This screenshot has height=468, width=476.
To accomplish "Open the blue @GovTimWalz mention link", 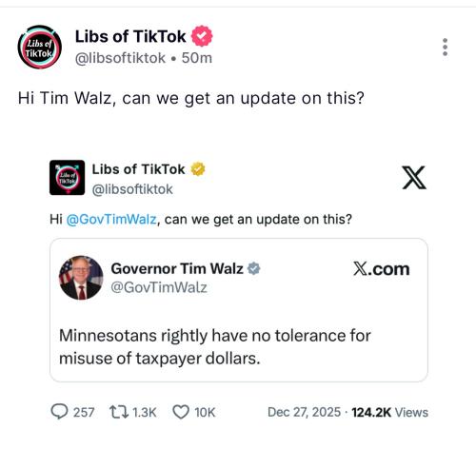I will click(x=111, y=219).
